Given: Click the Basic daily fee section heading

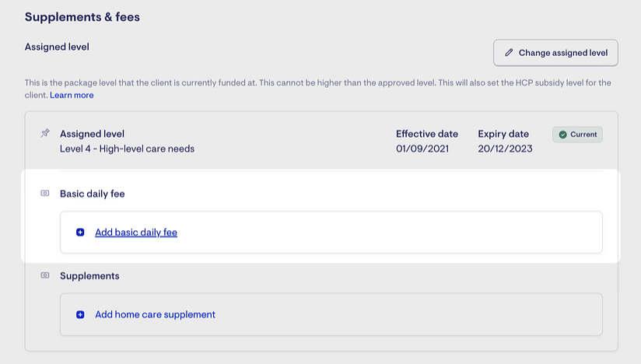Looking at the screenshot, I should tap(92, 194).
